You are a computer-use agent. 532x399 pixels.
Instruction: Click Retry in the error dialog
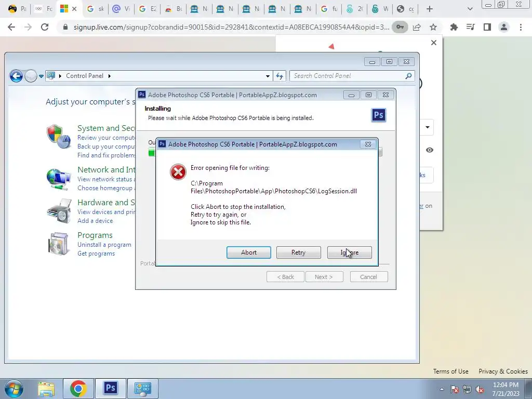pos(299,252)
